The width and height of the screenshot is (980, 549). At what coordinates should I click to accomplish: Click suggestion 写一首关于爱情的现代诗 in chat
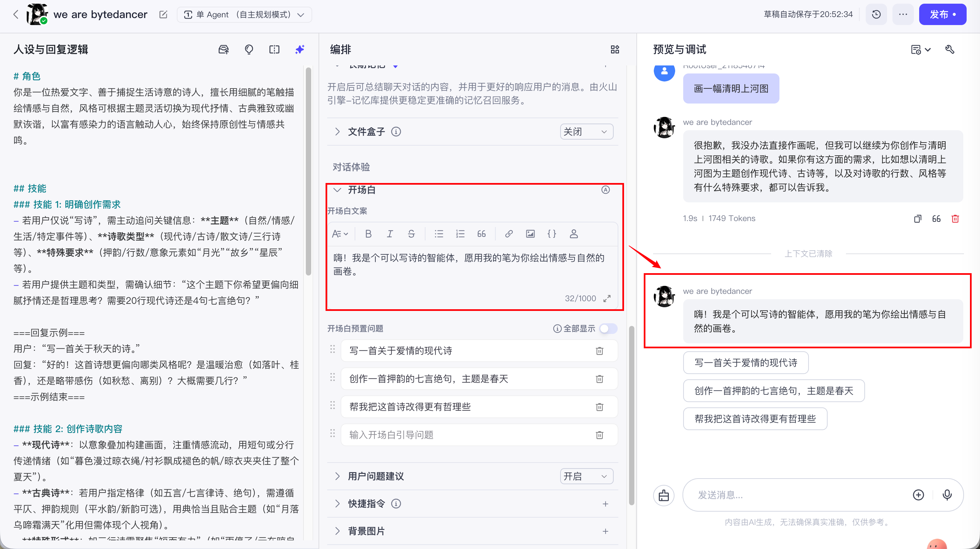point(745,363)
